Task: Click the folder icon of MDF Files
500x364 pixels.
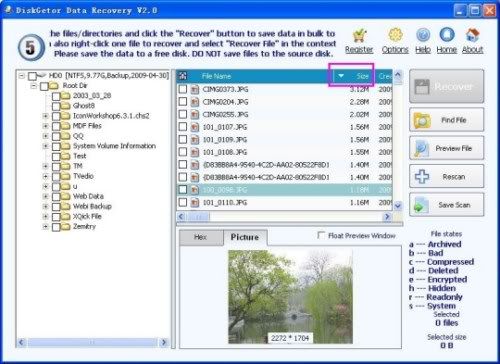Action: pyautogui.click(x=66, y=126)
